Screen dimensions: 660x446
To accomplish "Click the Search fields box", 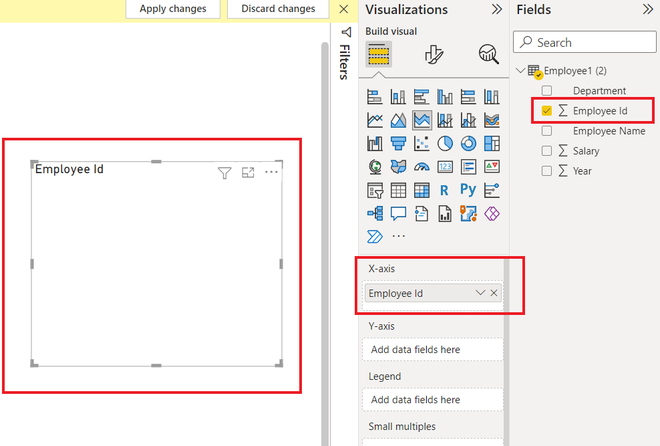I will coord(585,42).
